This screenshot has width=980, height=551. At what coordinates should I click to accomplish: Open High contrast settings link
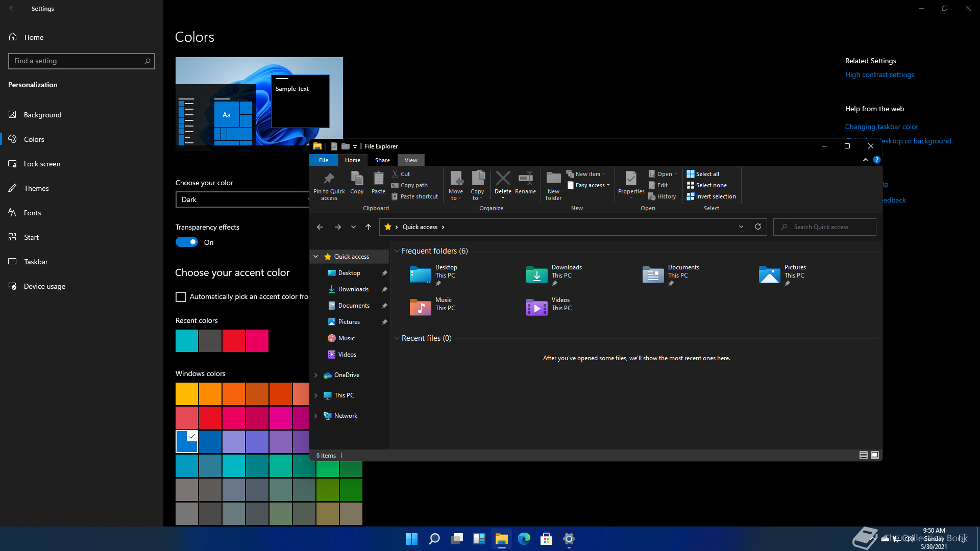[x=879, y=74]
